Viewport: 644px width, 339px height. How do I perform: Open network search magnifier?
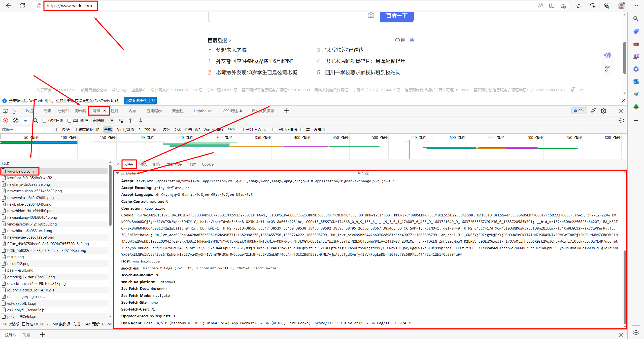pyautogui.click(x=36, y=121)
